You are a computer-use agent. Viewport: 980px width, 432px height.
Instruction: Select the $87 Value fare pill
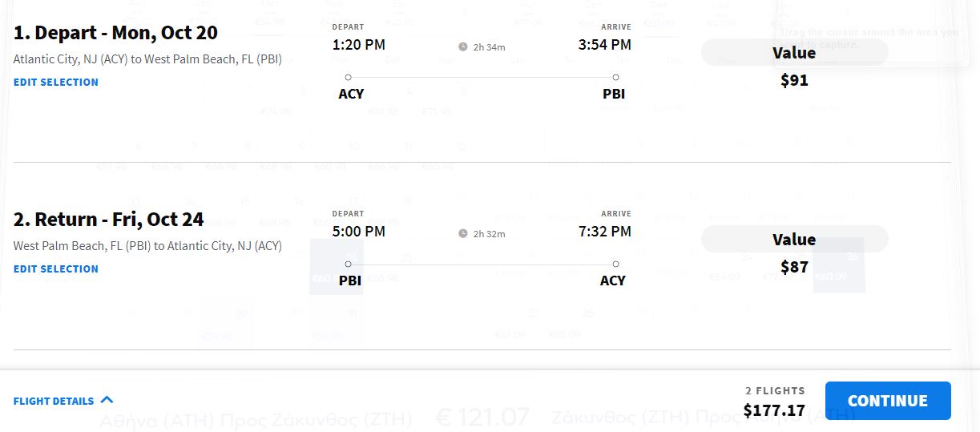point(794,240)
